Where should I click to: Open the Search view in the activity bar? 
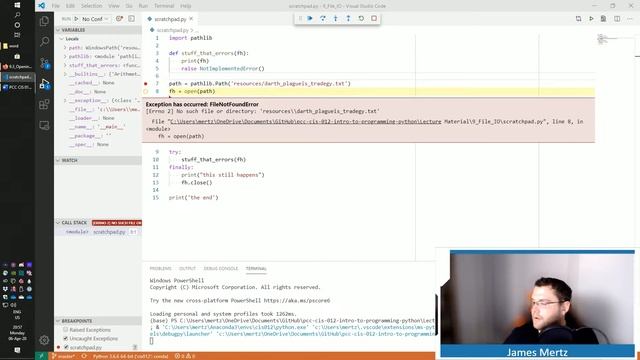click(x=44, y=42)
